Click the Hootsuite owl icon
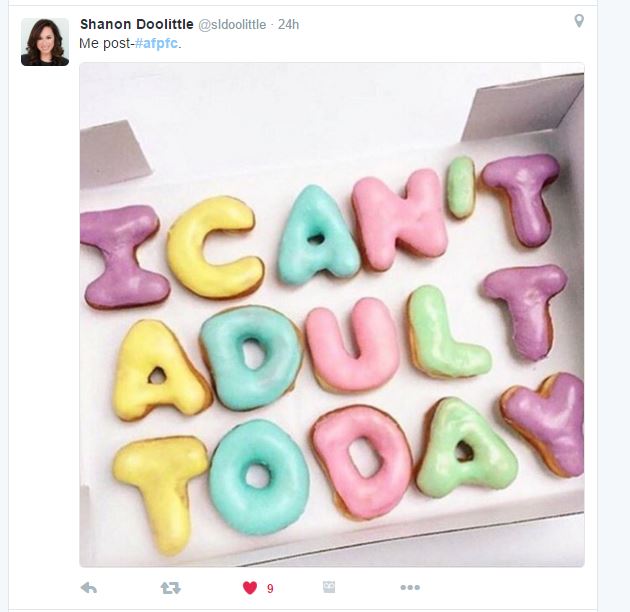The width and height of the screenshot is (630, 612). coord(329,587)
